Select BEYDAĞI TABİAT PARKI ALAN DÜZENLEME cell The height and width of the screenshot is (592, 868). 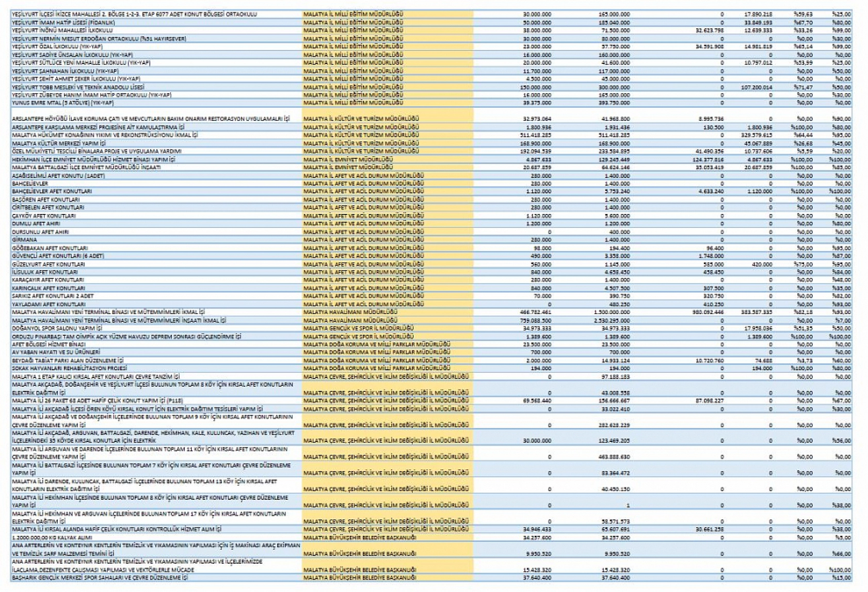point(68,360)
